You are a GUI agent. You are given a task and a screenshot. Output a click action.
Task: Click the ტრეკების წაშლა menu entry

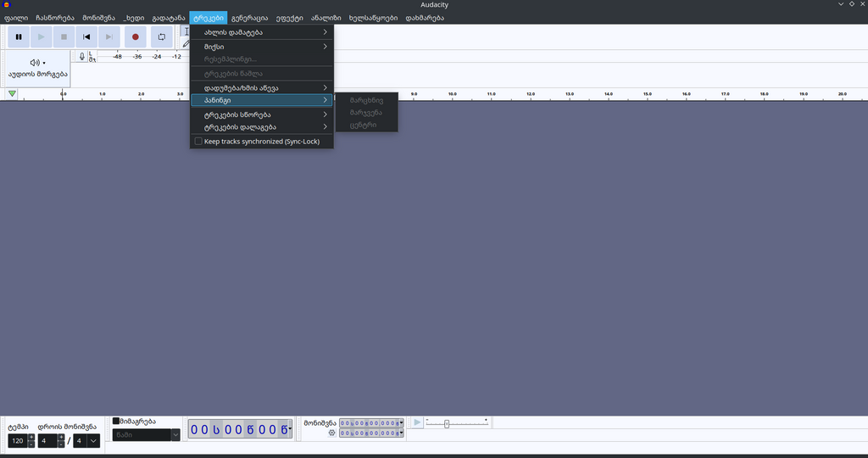pyautogui.click(x=262, y=73)
